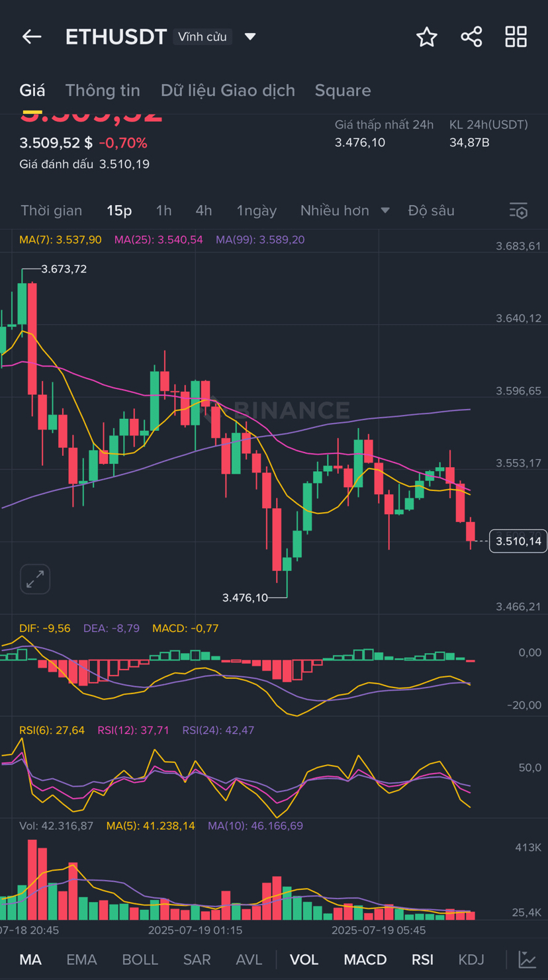
Task: Open chart settings icon beside Độ sâu
Action: (x=518, y=211)
